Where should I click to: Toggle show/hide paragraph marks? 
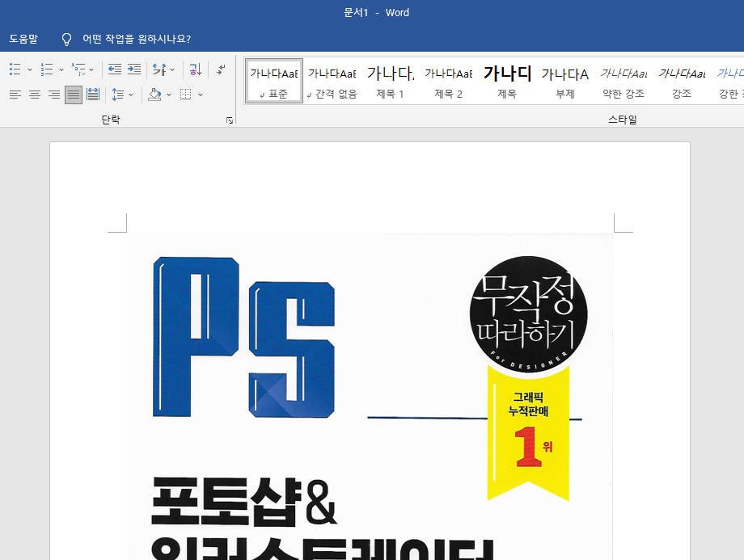click(x=221, y=69)
